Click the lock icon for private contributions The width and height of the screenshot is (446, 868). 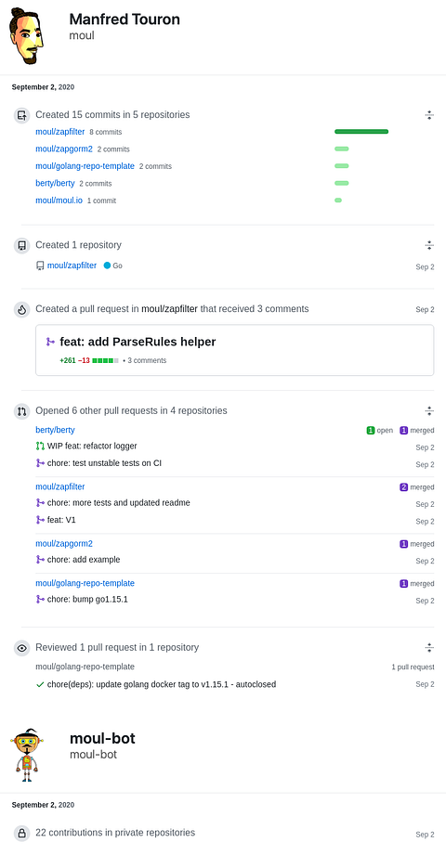21,833
